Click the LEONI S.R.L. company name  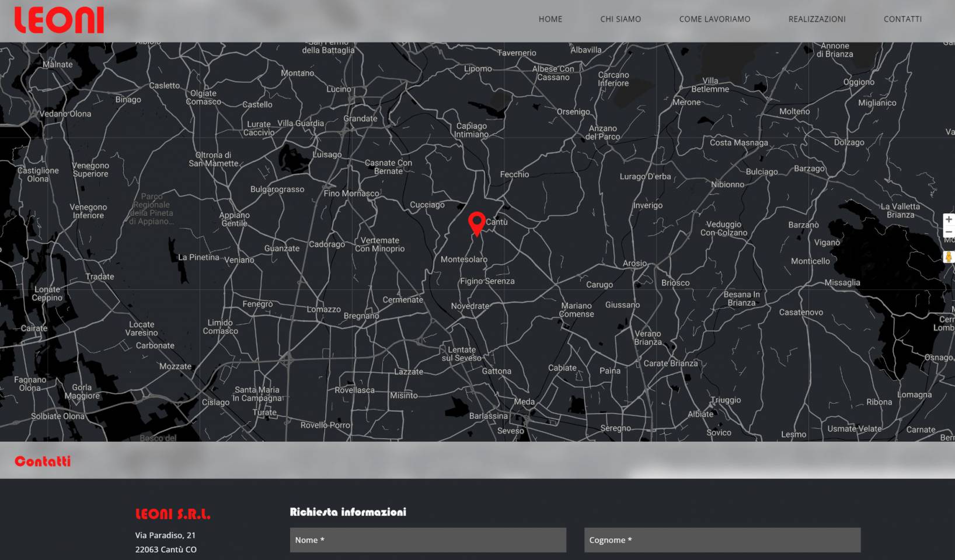tap(173, 514)
